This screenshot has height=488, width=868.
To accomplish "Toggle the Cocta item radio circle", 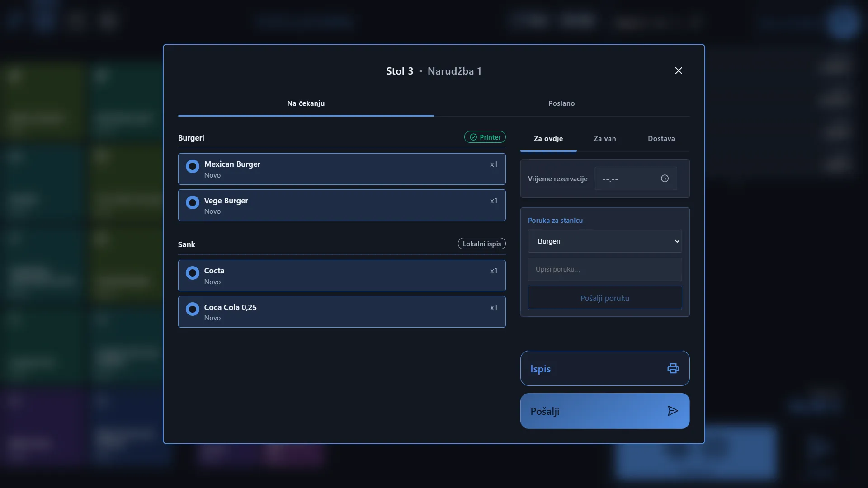I will [193, 273].
